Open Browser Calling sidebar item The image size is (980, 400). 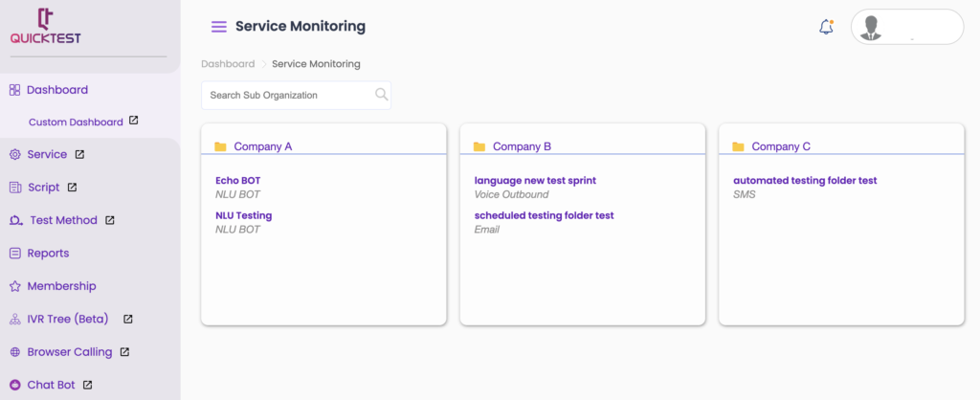tap(69, 352)
